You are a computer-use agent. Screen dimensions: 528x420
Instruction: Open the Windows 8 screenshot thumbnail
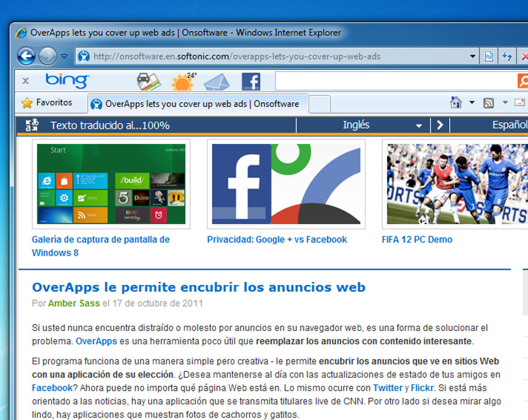click(111, 184)
